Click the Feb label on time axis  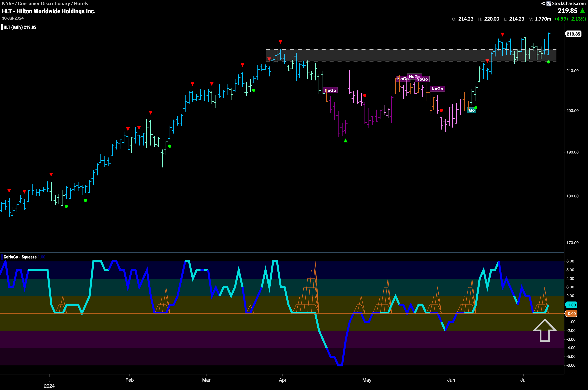point(130,380)
